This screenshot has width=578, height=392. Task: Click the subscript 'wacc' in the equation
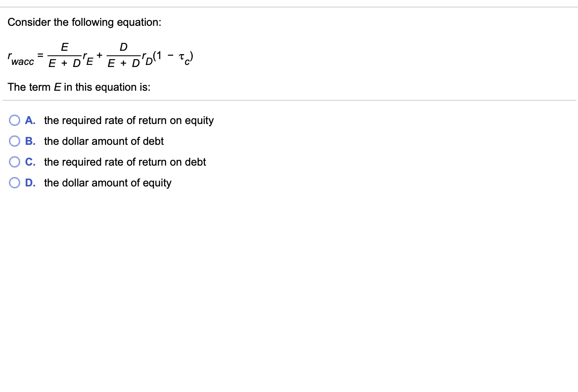(23, 61)
